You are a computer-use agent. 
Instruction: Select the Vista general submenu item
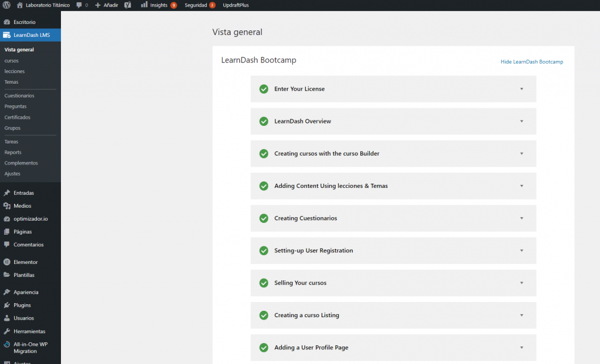pyautogui.click(x=19, y=49)
